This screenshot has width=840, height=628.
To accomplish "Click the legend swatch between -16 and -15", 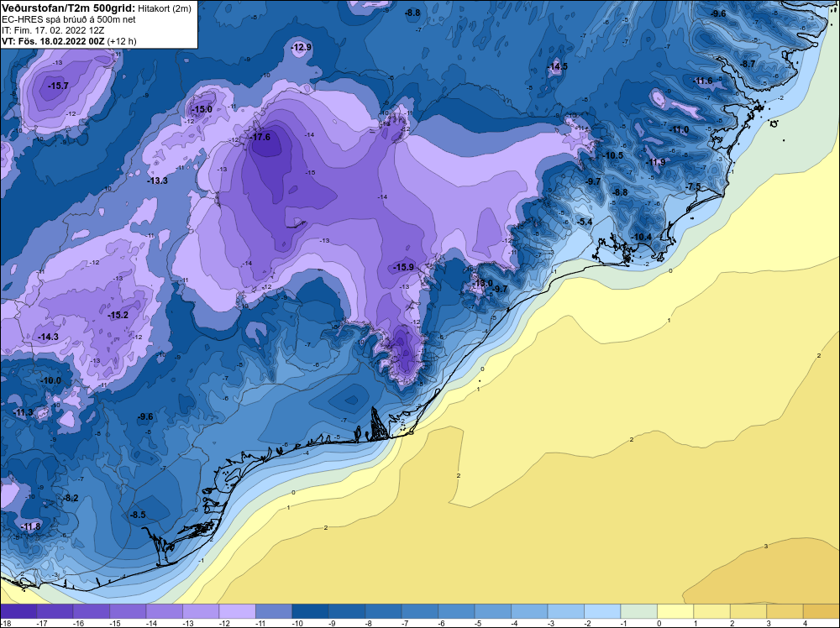I will point(91,611).
